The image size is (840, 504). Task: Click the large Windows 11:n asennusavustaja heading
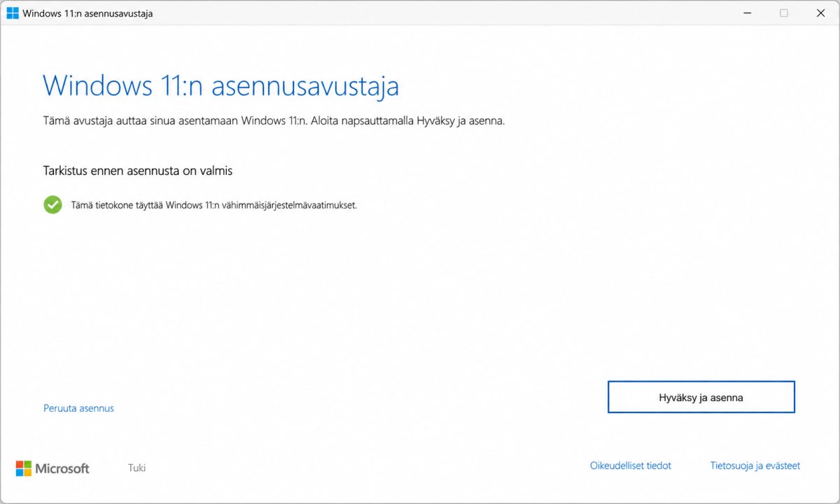coord(220,85)
